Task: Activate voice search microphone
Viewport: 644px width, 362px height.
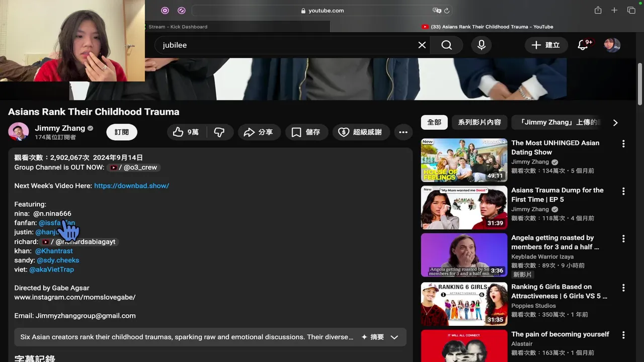Action: pos(481,45)
